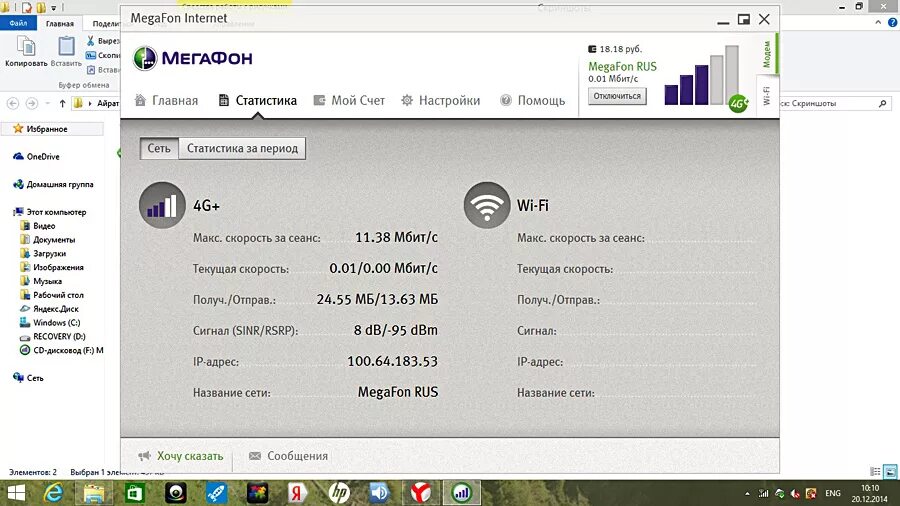Click the Отключиться button
Viewport: 900px width, 506px height.
(617, 96)
